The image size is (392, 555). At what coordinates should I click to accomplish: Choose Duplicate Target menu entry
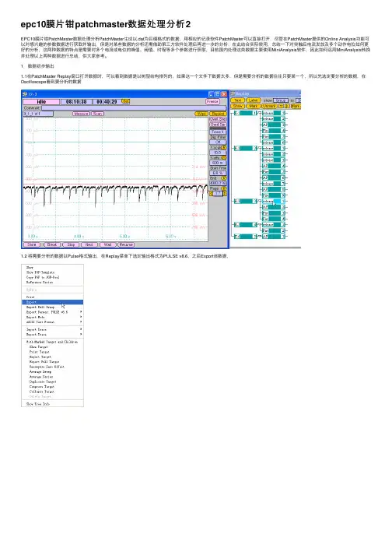pyautogui.click(x=52, y=382)
